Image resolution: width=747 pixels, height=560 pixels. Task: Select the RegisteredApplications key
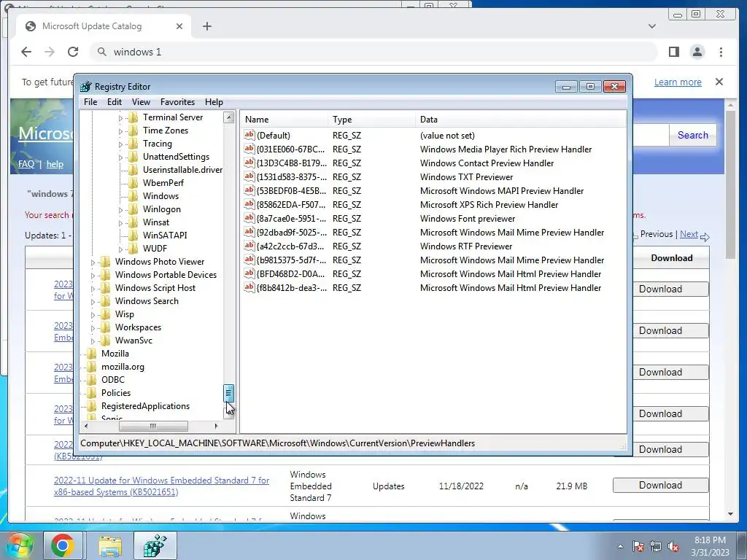[145, 406]
